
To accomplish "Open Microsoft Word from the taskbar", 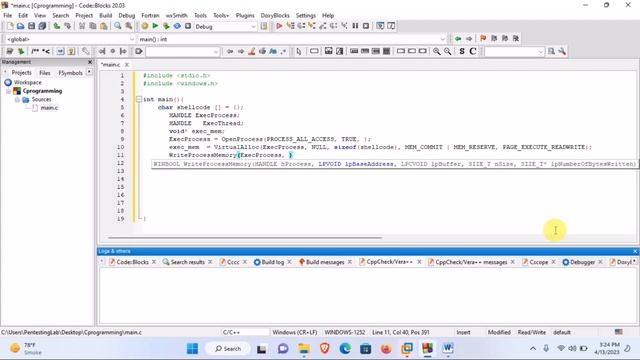I will pos(448,348).
